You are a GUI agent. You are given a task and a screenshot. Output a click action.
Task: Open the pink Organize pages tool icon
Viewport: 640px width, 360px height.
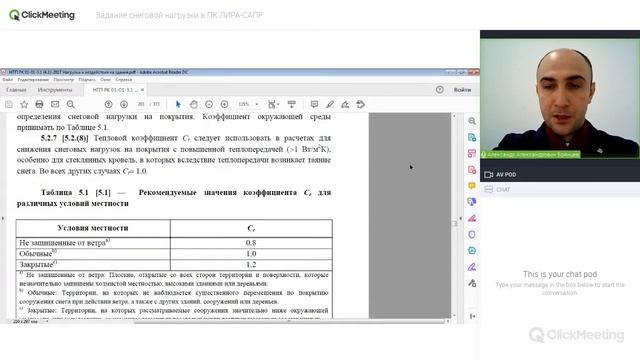pos(472,153)
